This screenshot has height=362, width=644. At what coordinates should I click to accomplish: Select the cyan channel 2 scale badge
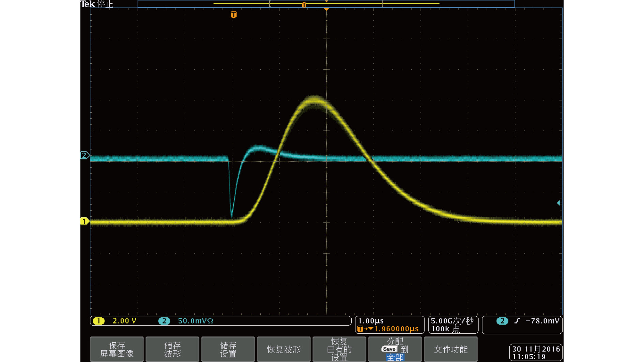[164, 321]
